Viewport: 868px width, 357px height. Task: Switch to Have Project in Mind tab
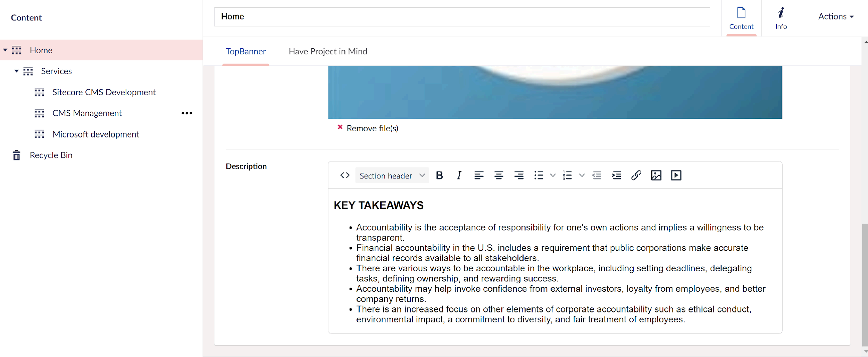(x=328, y=51)
